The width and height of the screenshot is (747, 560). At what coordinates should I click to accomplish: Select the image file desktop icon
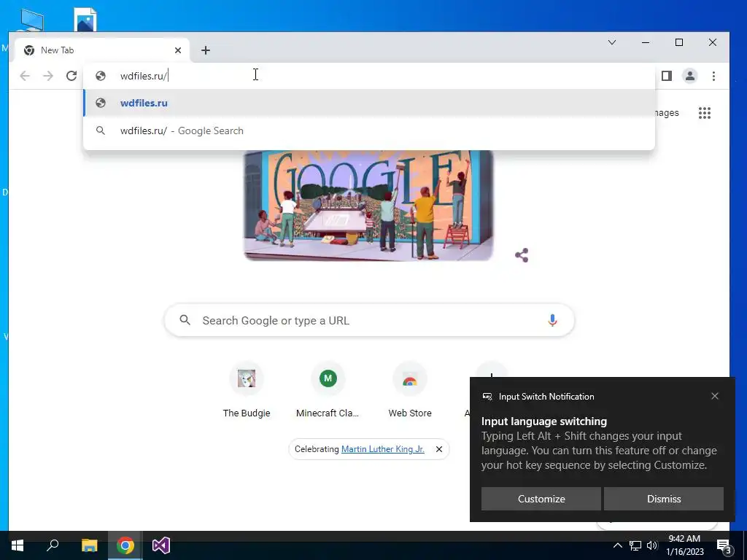point(86,20)
